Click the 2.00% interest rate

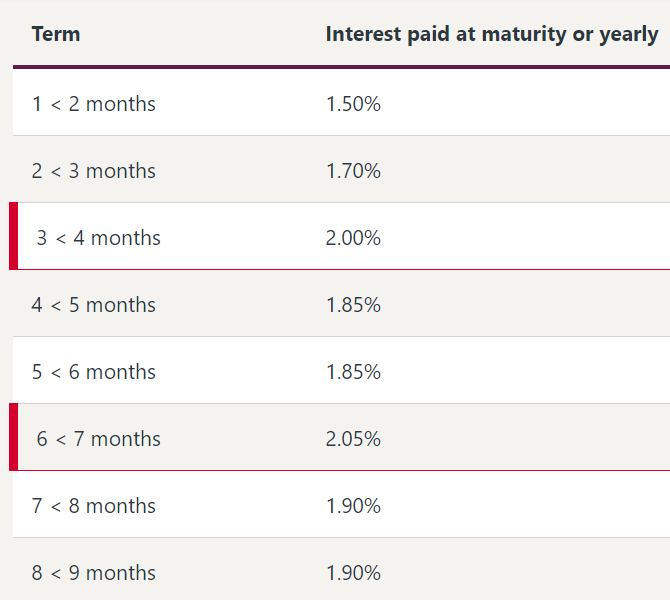click(353, 238)
